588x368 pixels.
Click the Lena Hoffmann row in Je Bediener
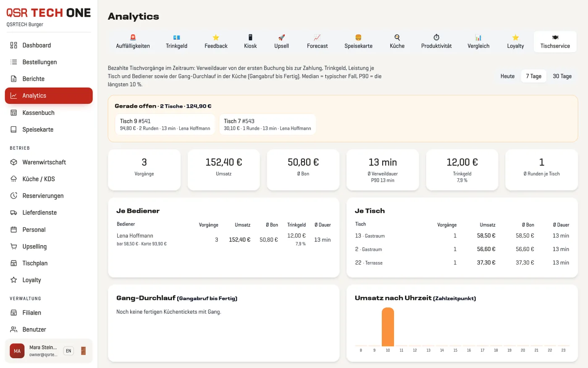pyautogui.click(x=223, y=239)
